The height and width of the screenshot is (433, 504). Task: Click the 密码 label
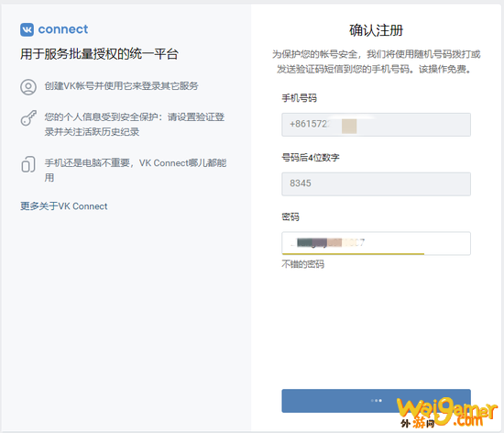point(290,217)
